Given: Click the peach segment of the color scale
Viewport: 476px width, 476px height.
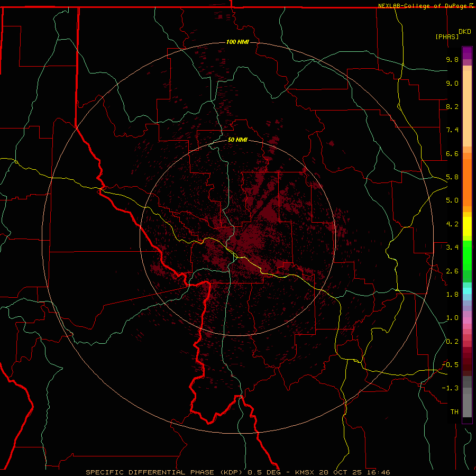Looking at the screenshot, I should coord(467,108).
